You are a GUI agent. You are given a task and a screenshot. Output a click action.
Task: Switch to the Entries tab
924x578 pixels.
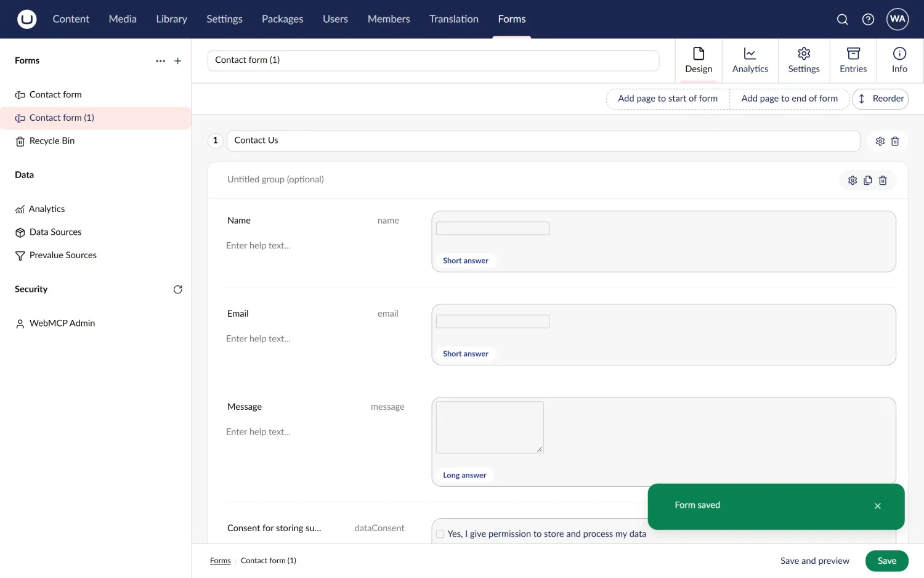[853, 60]
